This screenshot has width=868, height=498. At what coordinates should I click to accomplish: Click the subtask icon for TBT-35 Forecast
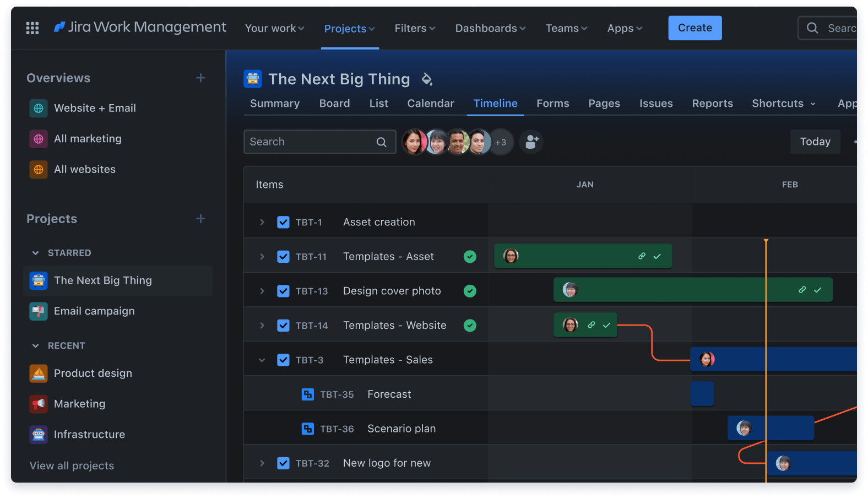[x=308, y=394]
